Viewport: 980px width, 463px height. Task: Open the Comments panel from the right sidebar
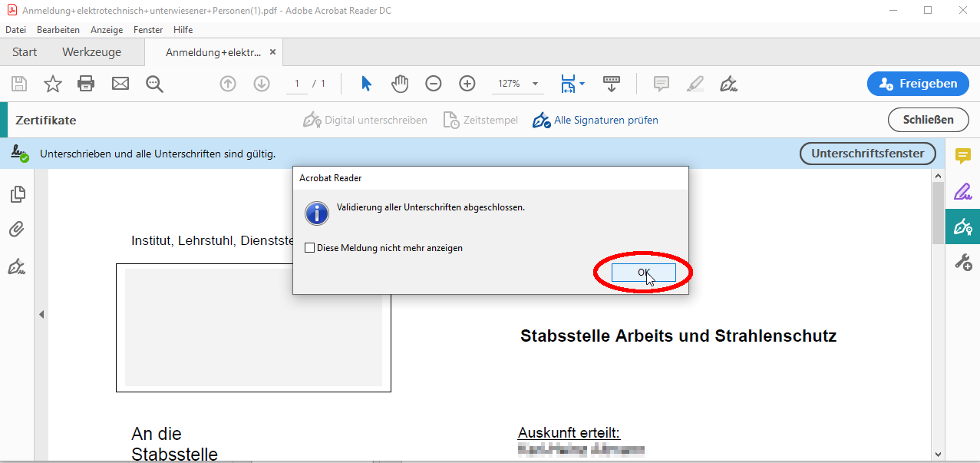[963, 157]
